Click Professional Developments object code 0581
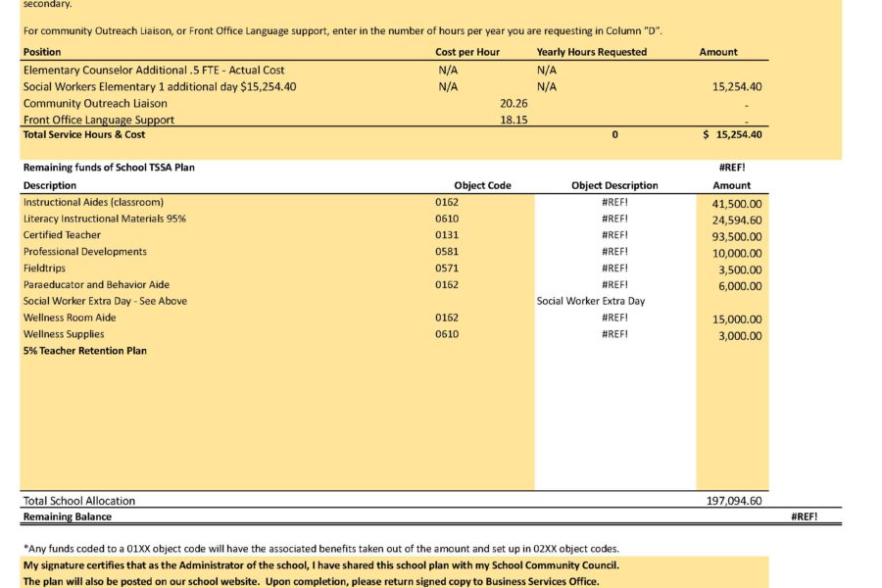Image resolution: width=882 pixels, height=588 pixels. (x=447, y=252)
